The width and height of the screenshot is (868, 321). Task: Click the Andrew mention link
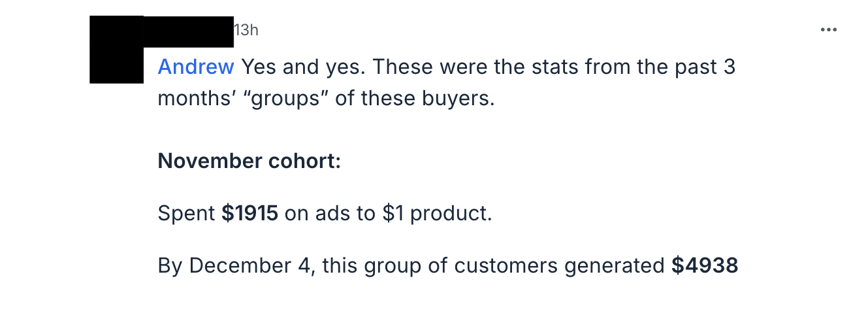195,67
